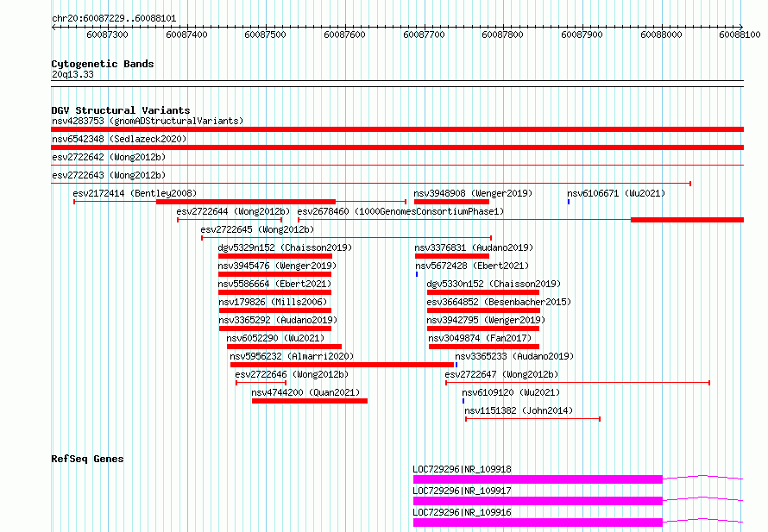Select the nsv3376831 (Audano2019) label
This screenshot has width=768, height=532.
(x=474, y=247)
